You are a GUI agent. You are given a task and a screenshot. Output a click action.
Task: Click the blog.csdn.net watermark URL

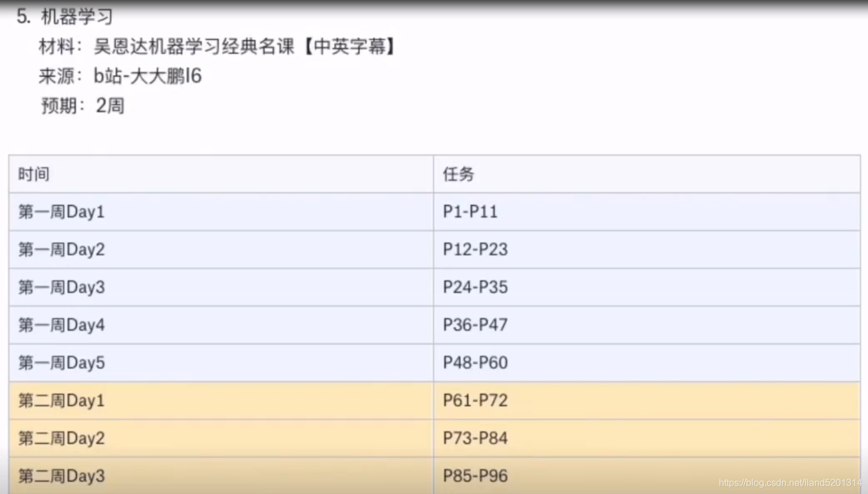point(790,483)
